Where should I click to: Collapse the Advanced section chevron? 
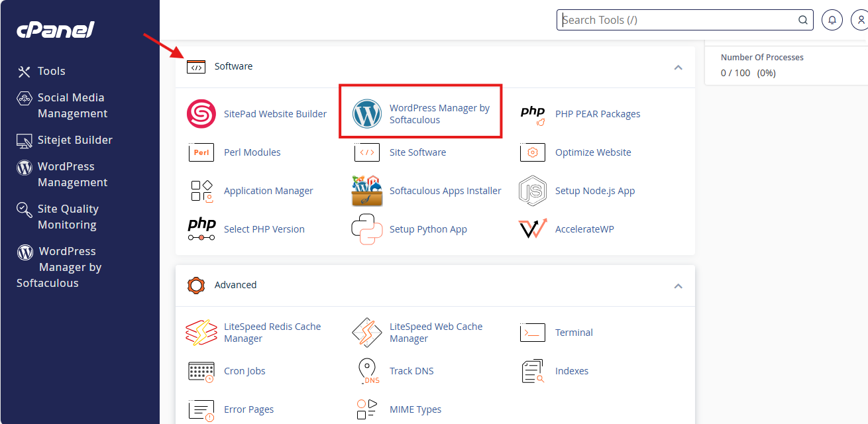click(x=678, y=286)
